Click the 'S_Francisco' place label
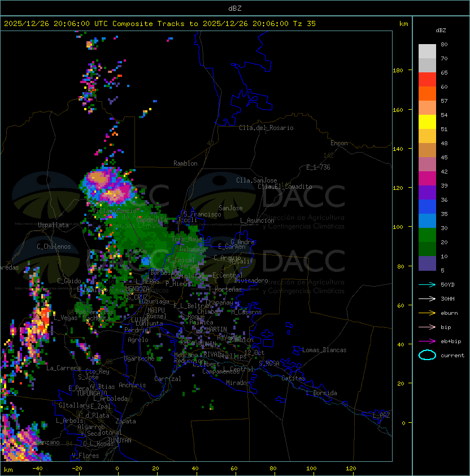Image resolution: width=470 pixels, height=476 pixels. click(x=202, y=214)
